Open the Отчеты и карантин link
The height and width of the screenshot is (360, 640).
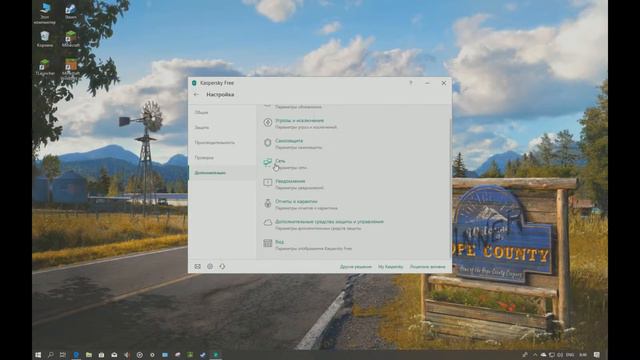pos(296,201)
